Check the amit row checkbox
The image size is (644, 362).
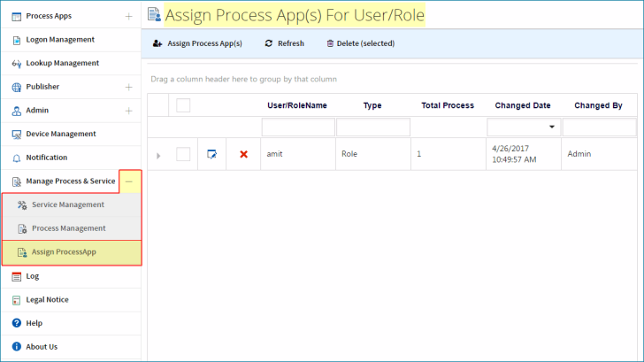[x=183, y=154]
